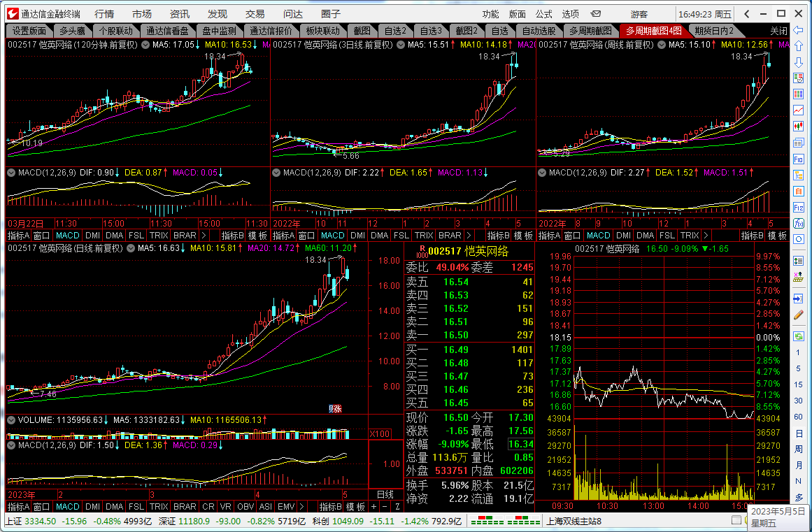812x532 pixels.
Task: Select the OBV indicator tab in daily chart
Action: click(245, 507)
